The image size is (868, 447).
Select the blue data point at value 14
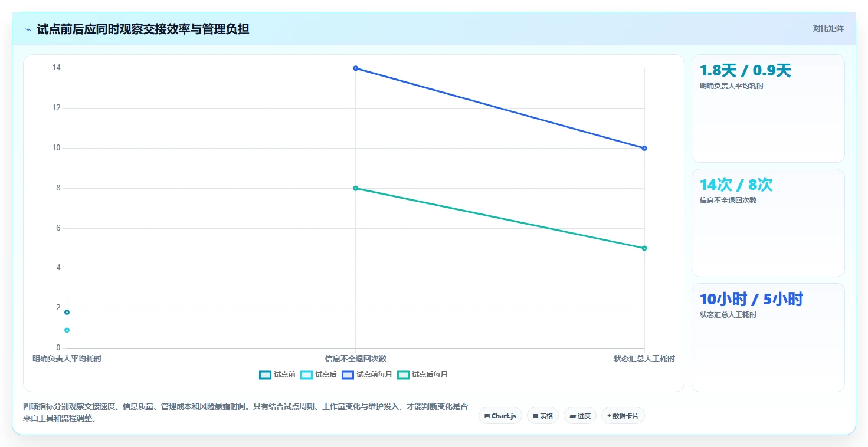click(x=355, y=68)
